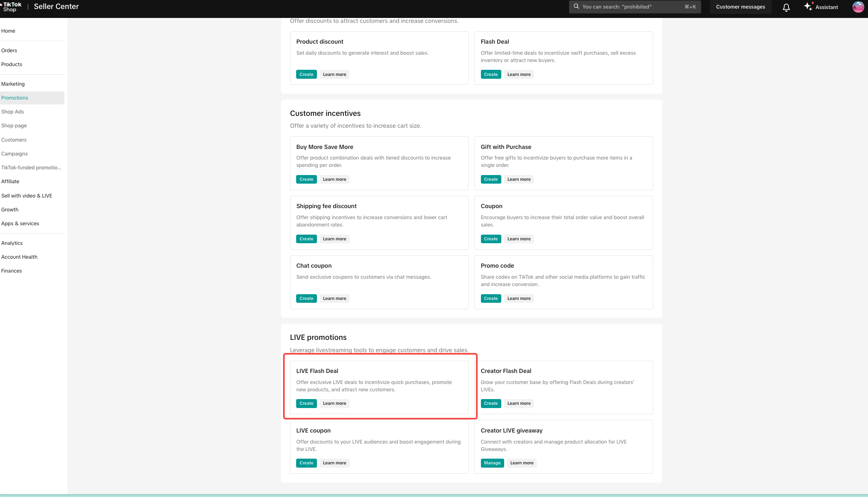Expand the Affiliate sidebar section
The width and height of the screenshot is (868, 497).
point(10,182)
